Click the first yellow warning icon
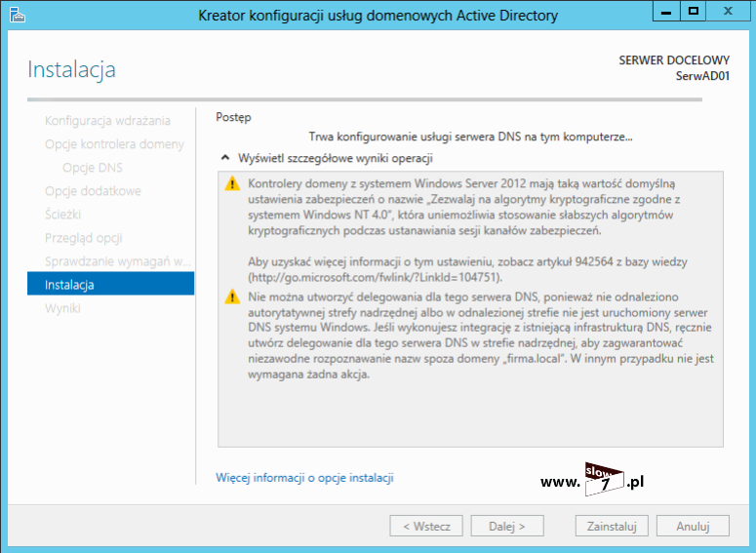The height and width of the screenshot is (553, 756). (x=231, y=183)
